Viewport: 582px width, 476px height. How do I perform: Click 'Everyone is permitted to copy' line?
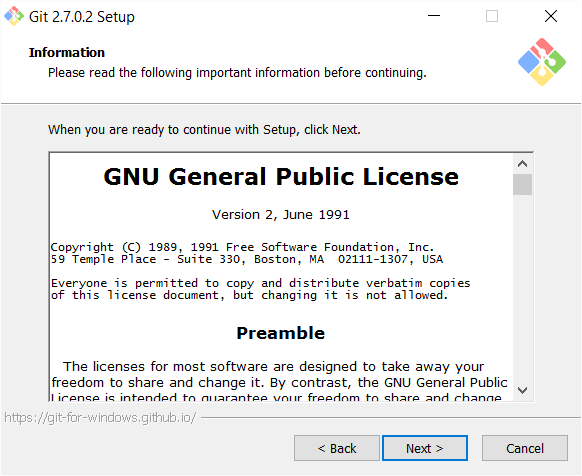[261, 283]
